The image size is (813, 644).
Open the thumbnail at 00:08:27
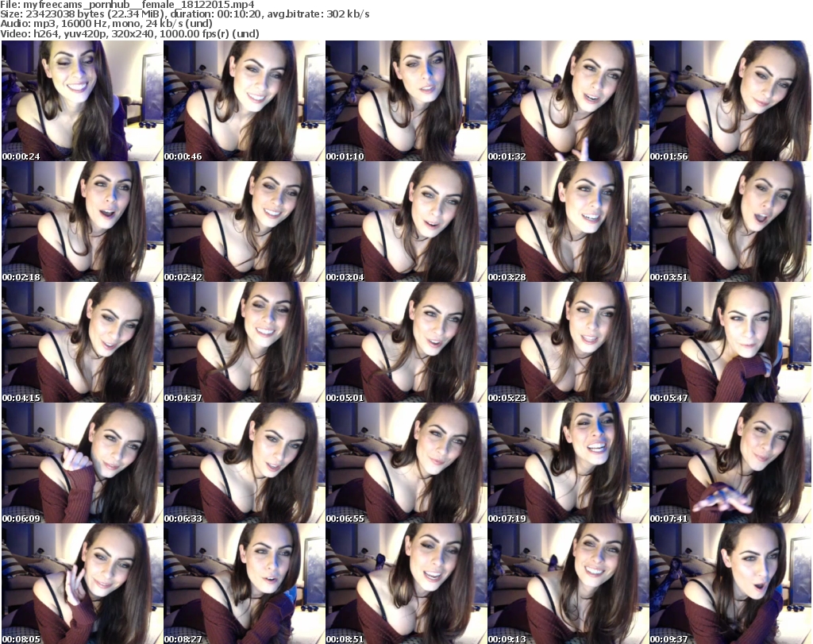[x=245, y=584]
